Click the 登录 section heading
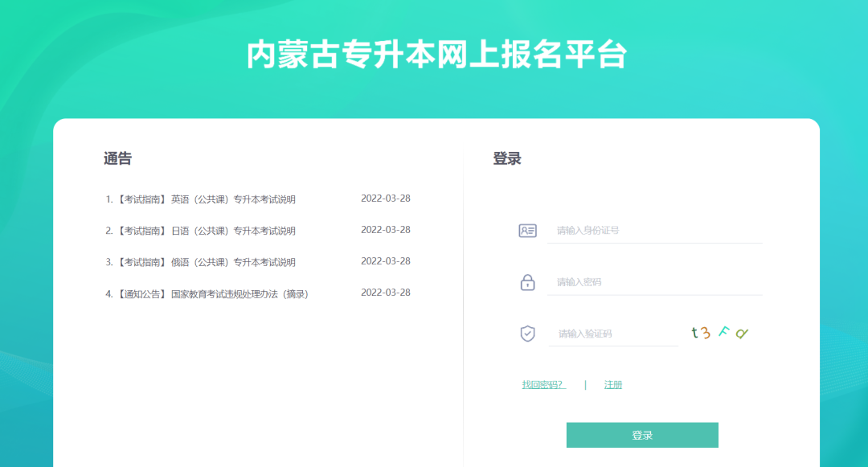868x467 pixels. coord(507,159)
